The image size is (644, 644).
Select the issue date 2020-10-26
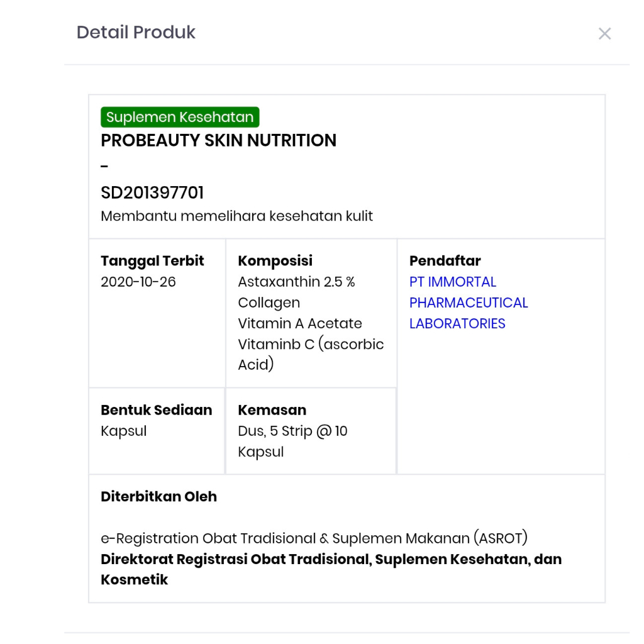[138, 282]
